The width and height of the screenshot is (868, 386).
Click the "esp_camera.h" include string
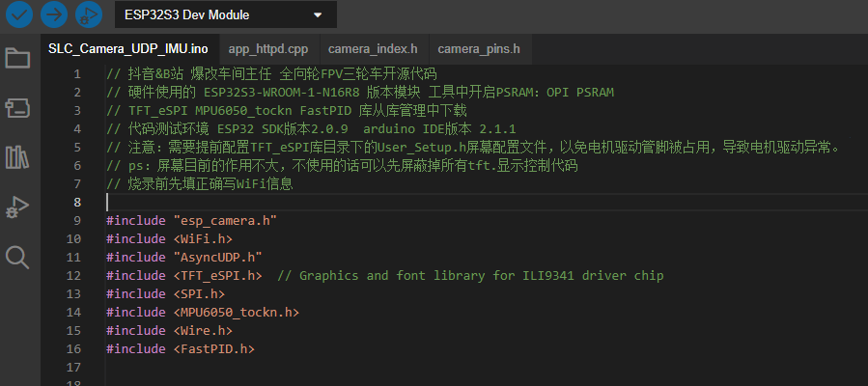(225, 220)
